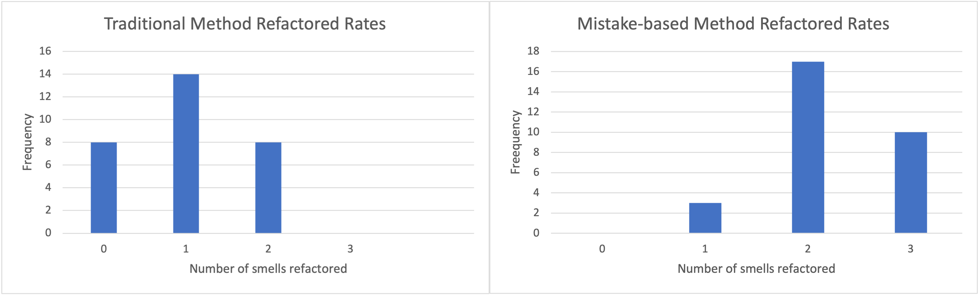Click the 18 value on Mistake-based chart's axis

[533, 51]
